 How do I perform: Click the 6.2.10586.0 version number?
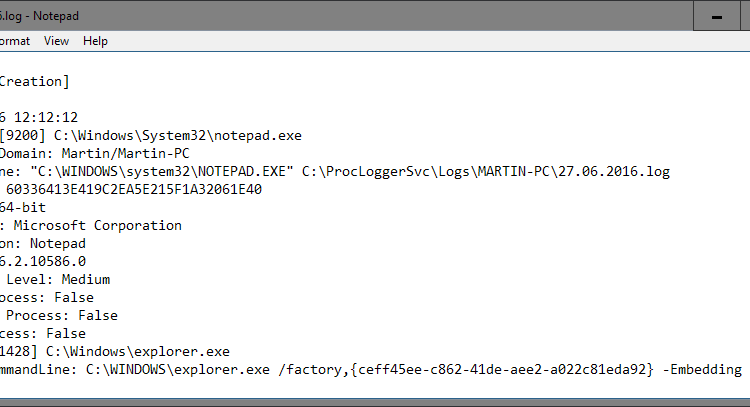coord(43,262)
